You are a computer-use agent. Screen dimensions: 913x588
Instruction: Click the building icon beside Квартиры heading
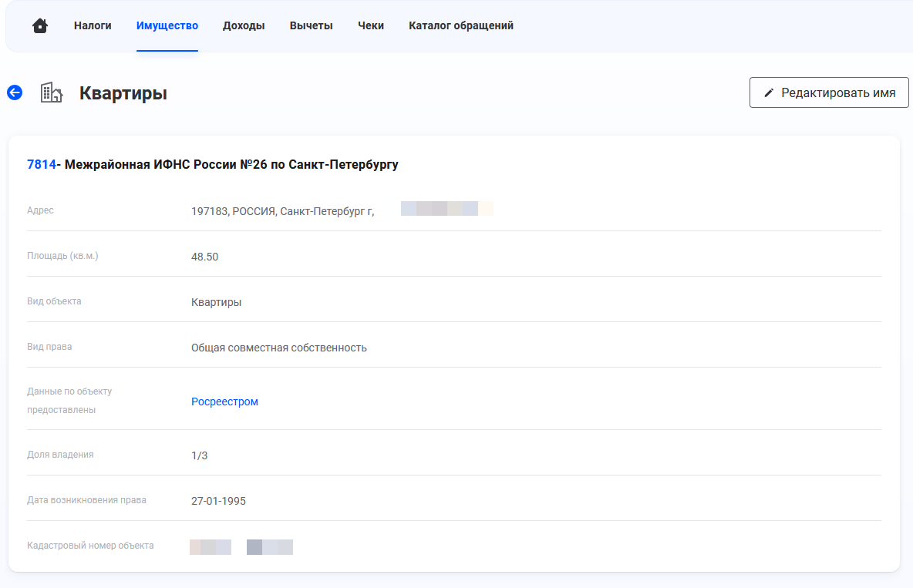click(x=52, y=93)
